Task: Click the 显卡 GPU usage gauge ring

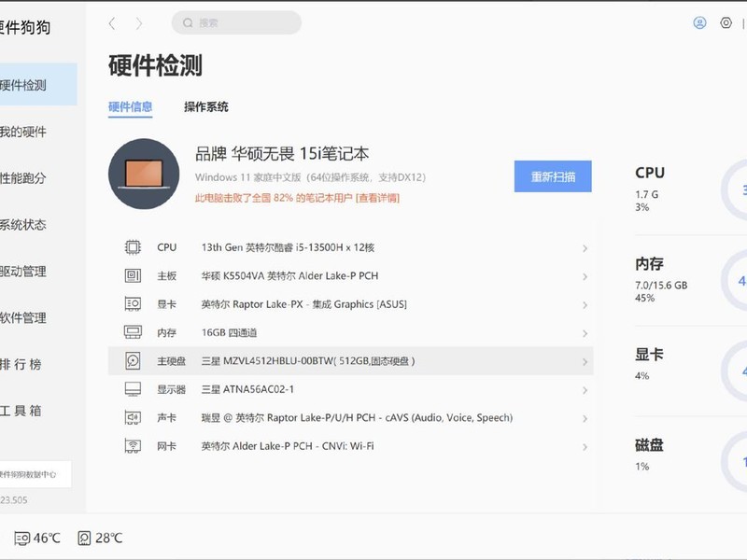Action: pyautogui.click(x=734, y=371)
